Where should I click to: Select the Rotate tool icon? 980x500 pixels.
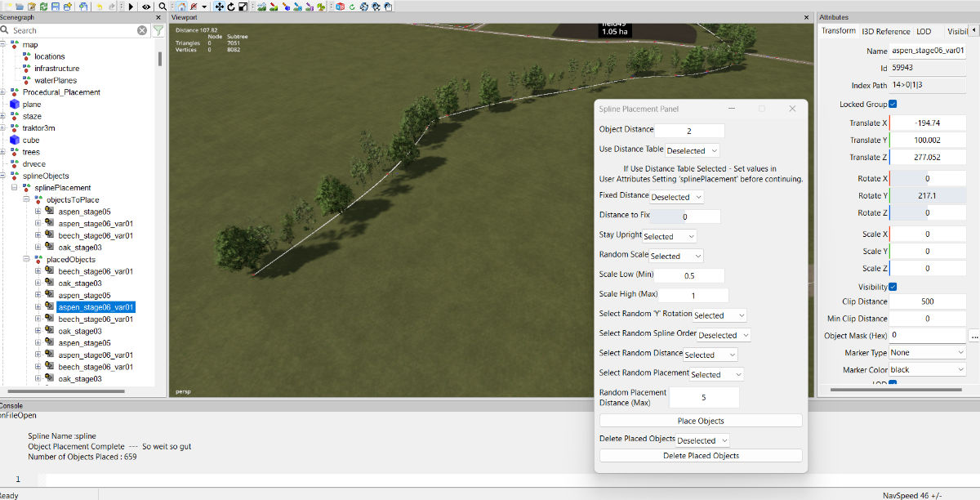point(231,6)
